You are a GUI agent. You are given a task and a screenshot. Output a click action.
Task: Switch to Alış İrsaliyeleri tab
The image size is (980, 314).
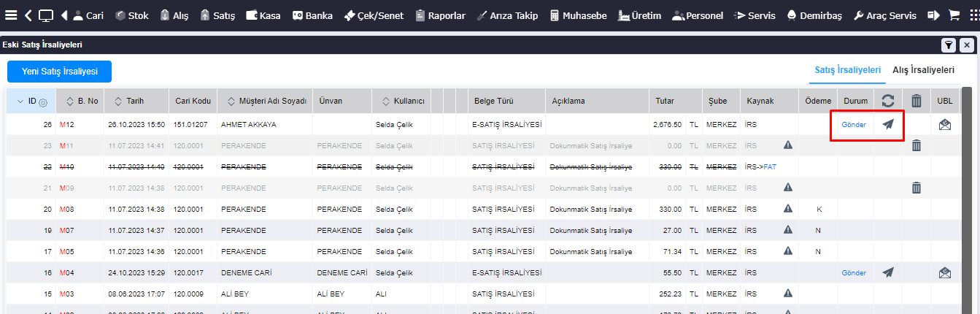coord(923,70)
